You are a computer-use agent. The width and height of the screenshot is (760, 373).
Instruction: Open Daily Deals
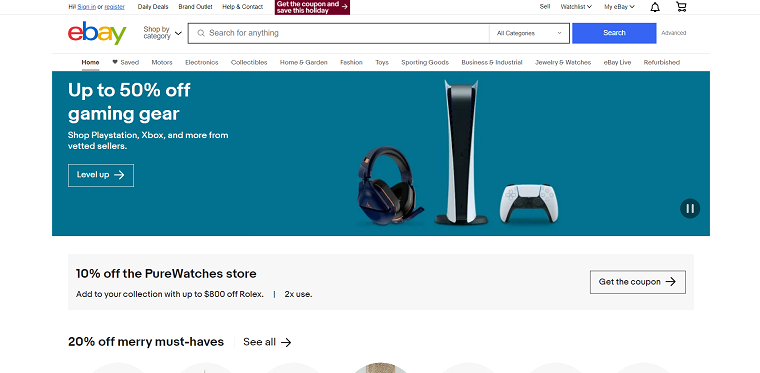[153, 7]
